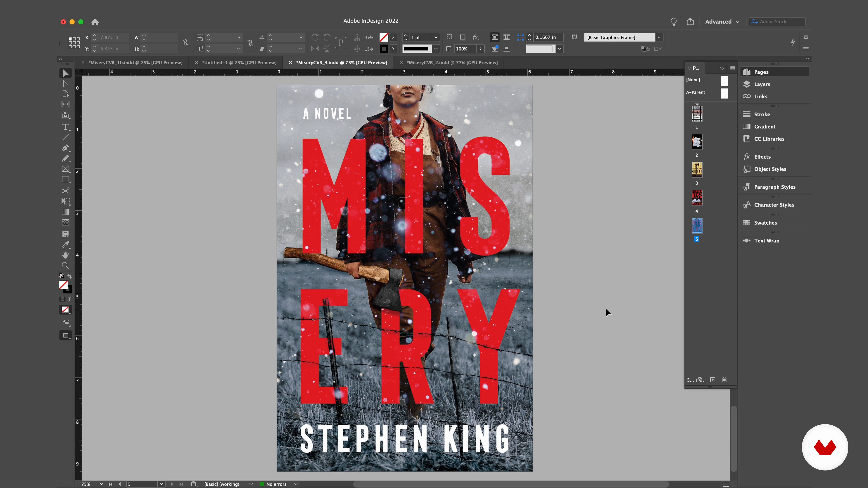
Task: Select the Direct Selection tool
Action: (x=65, y=84)
